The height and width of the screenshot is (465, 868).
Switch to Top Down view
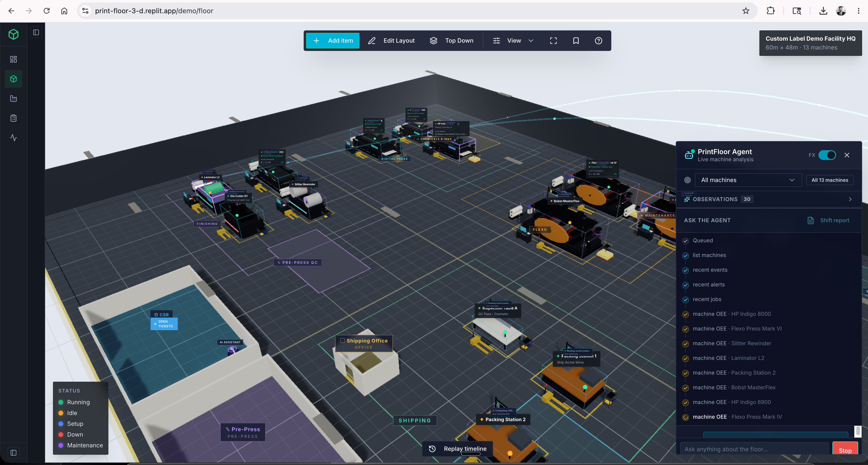[x=451, y=41]
